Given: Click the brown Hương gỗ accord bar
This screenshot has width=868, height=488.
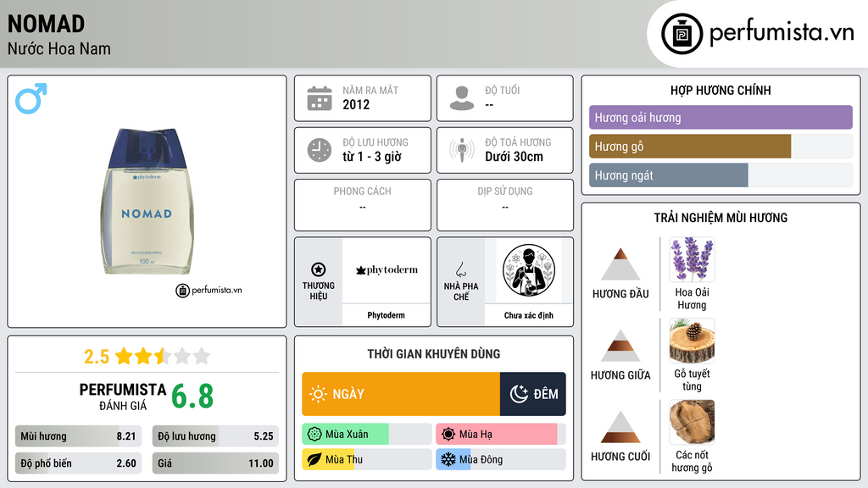Looking at the screenshot, I should 690,146.
